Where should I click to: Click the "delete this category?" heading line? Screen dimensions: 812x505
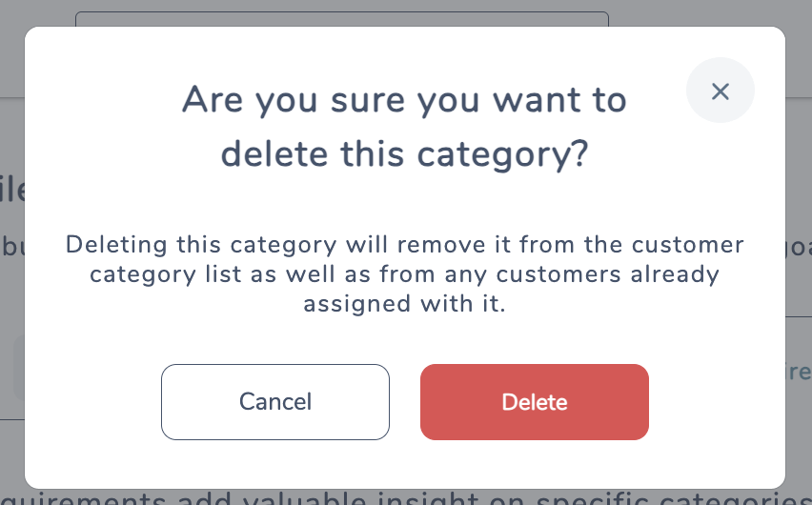click(404, 155)
